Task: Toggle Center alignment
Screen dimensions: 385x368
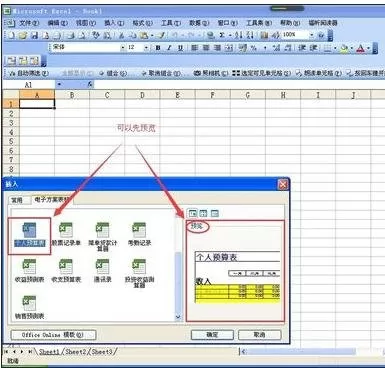Action: pyautogui.click(x=206, y=48)
